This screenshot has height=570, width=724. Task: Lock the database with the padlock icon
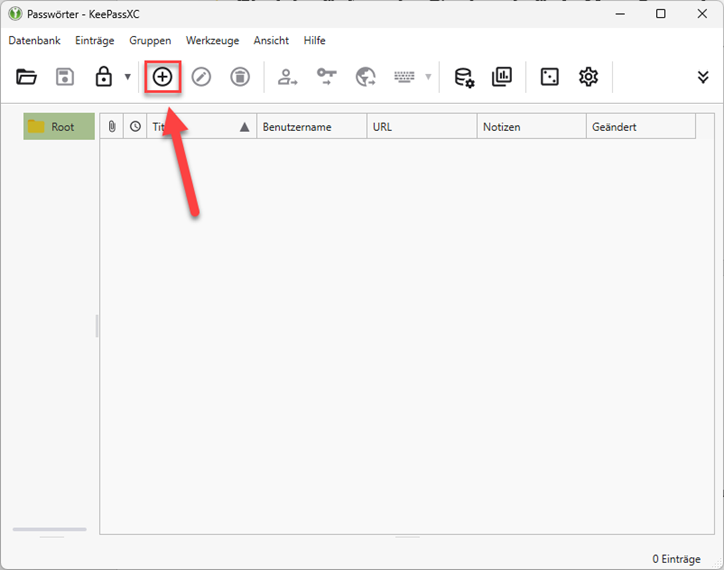pyautogui.click(x=103, y=77)
